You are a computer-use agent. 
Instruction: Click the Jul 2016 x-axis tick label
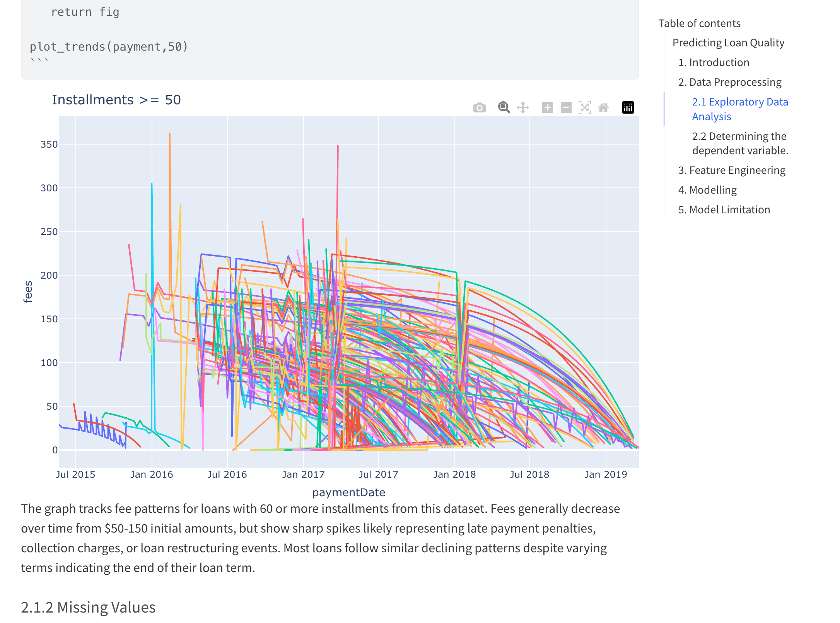coord(227,475)
